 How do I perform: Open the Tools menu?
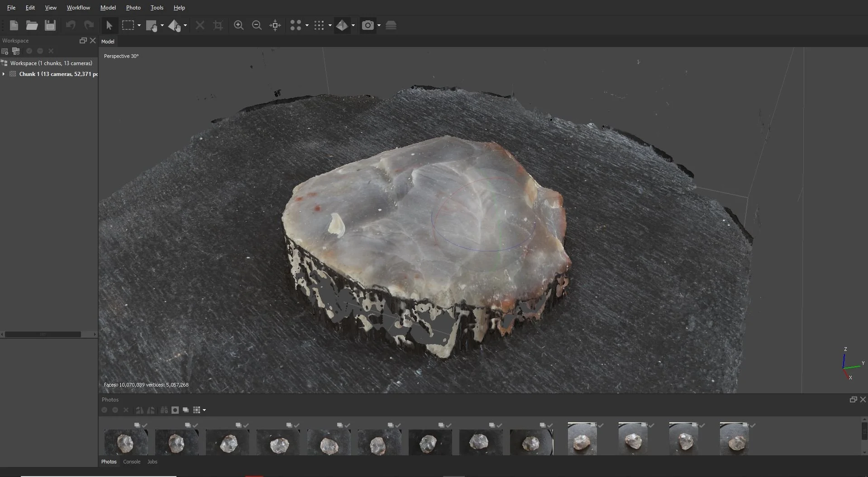[157, 8]
